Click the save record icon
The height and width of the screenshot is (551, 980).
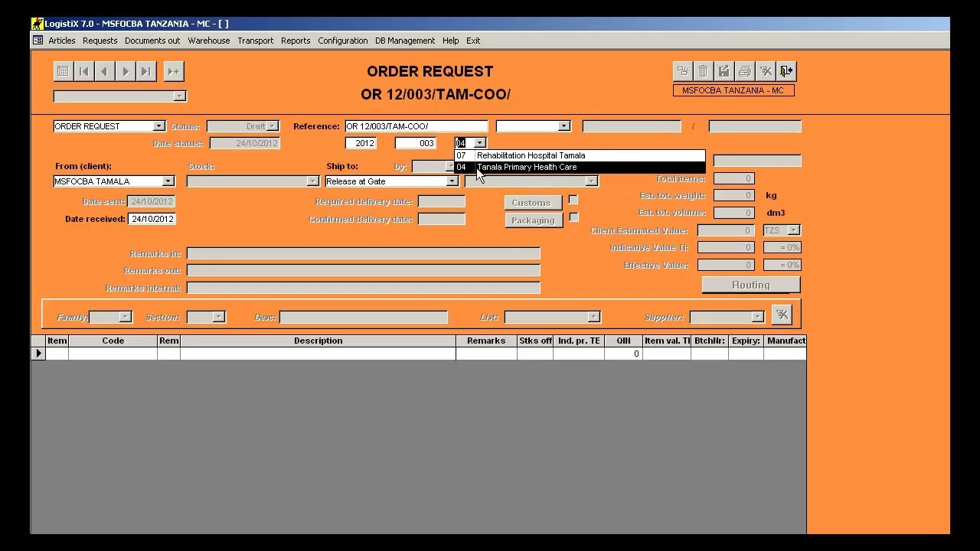[x=724, y=71]
